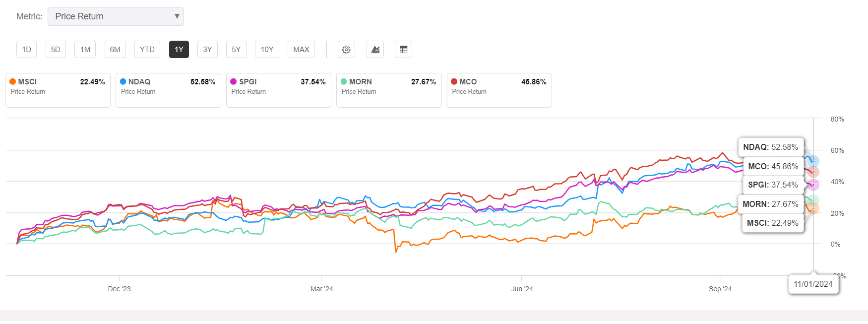This screenshot has width=868, height=324.
Task: Show the MAX time range
Action: pos(301,50)
